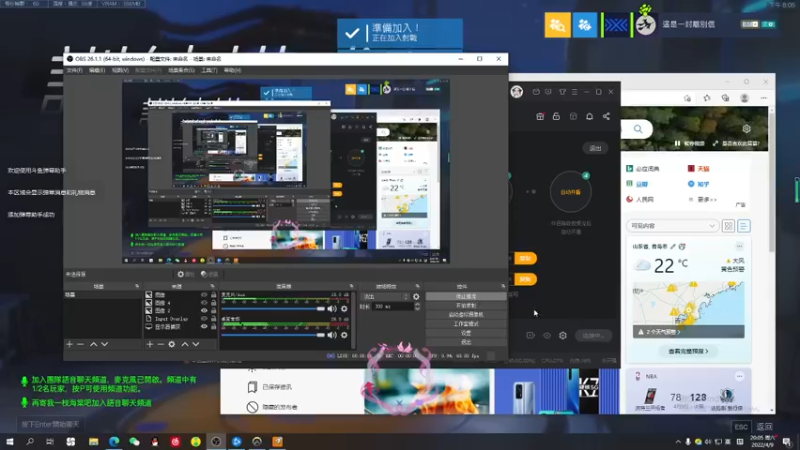Click gift box icon in streaming app

coord(540,116)
